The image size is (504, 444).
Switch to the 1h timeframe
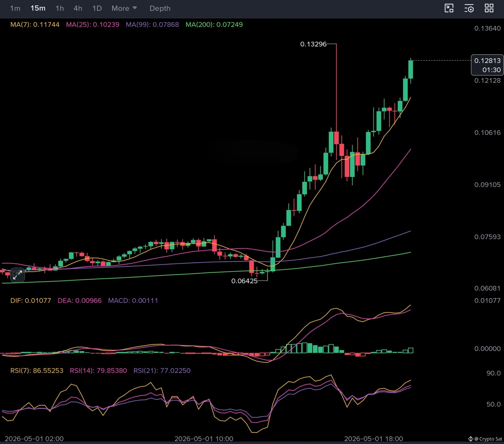coord(60,8)
